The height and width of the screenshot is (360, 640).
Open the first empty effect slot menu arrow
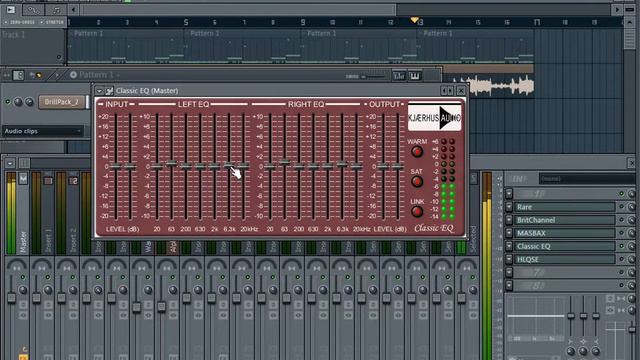[509, 193]
